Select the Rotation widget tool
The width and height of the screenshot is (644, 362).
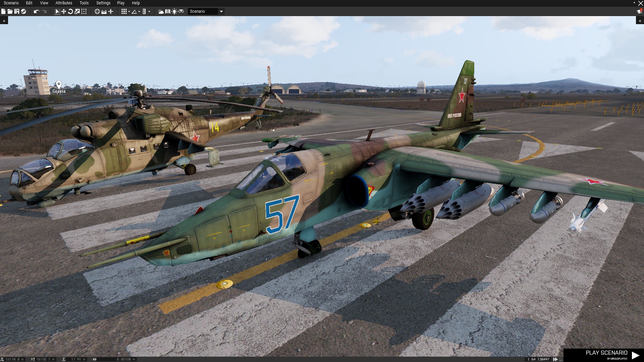[x=70, y=11]
